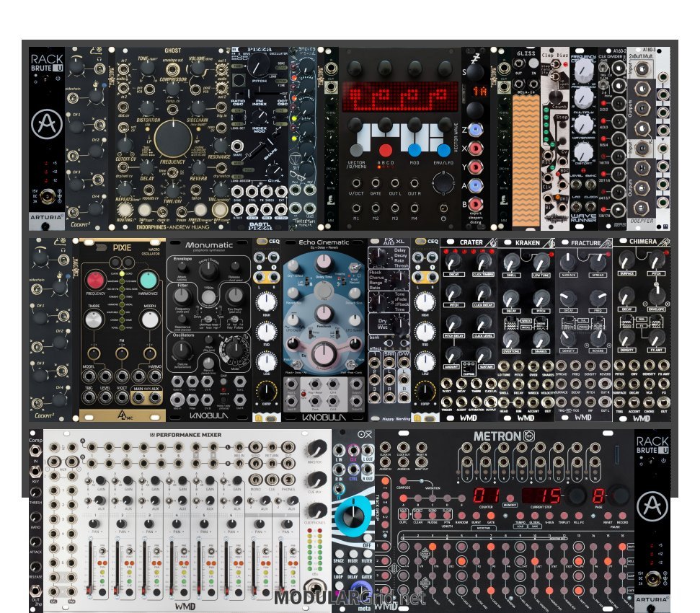Click the CURRENT STEP display on Metron
This screenshot has width=700, height=613.
click(542, 495)
